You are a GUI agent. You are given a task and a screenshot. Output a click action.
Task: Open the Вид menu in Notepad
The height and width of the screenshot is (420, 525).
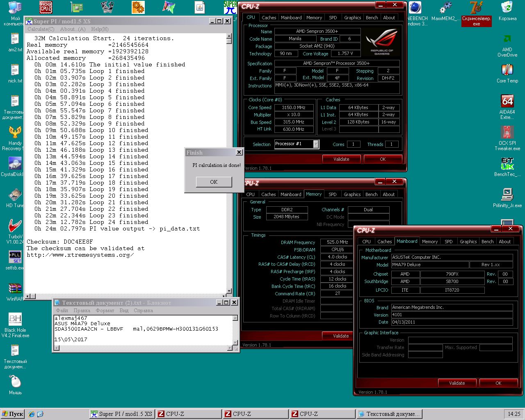pos(124,310)
